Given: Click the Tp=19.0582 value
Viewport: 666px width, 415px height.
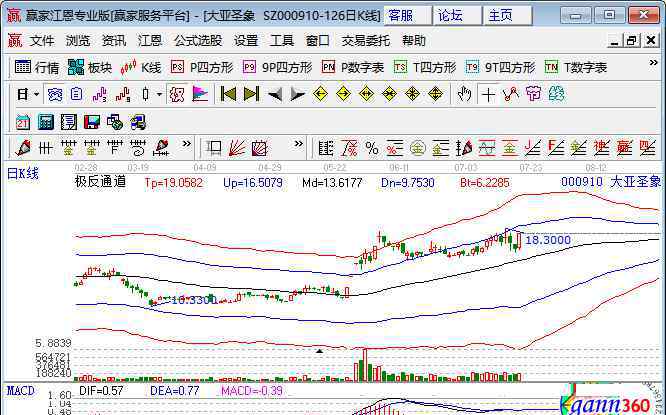Looking at the screenshot, I should (x=174, y=183).
